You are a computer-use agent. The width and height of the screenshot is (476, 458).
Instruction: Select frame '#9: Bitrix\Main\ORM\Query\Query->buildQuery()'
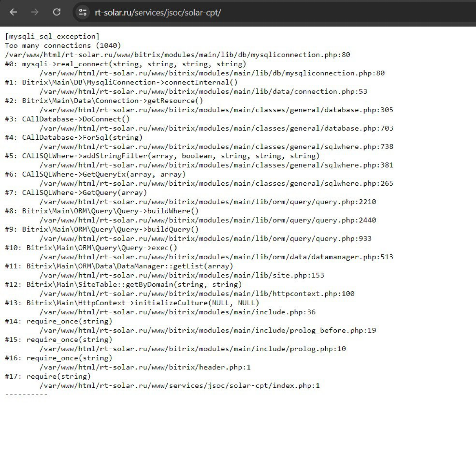(102, 229)
